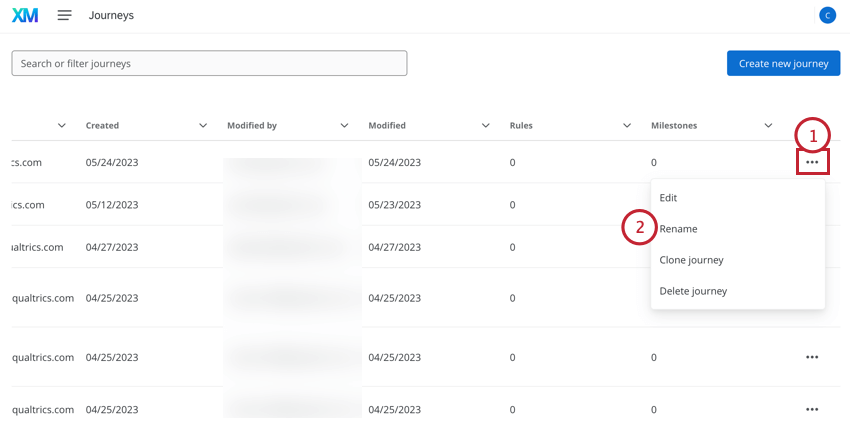850x425 pixels.
Task: Expand the Created column sort chevron
Action: 203,125
